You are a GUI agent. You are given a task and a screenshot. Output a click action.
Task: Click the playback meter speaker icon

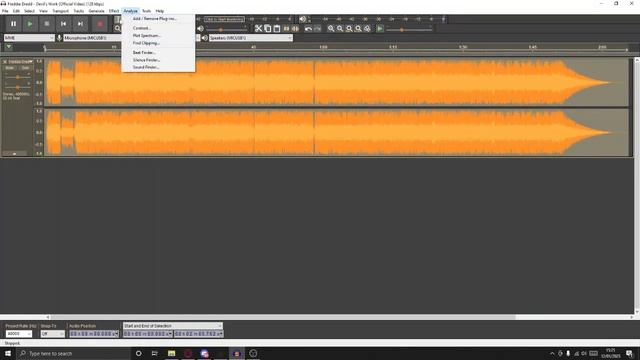click(x=302, y=19)
